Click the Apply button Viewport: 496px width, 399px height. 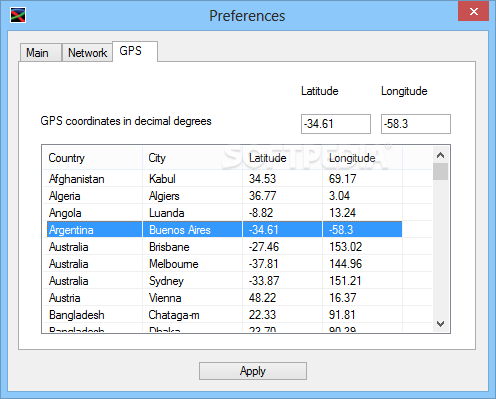point(253,371)
